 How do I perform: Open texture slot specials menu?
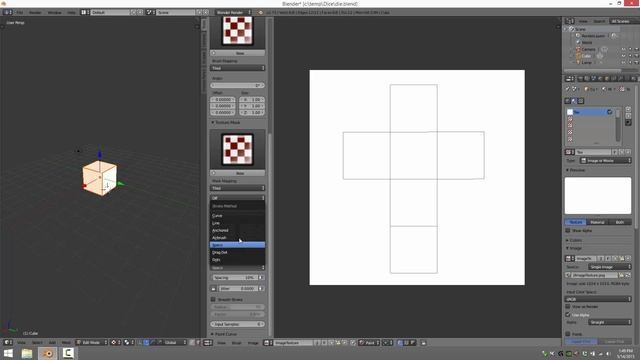click(x=628, y=123)
